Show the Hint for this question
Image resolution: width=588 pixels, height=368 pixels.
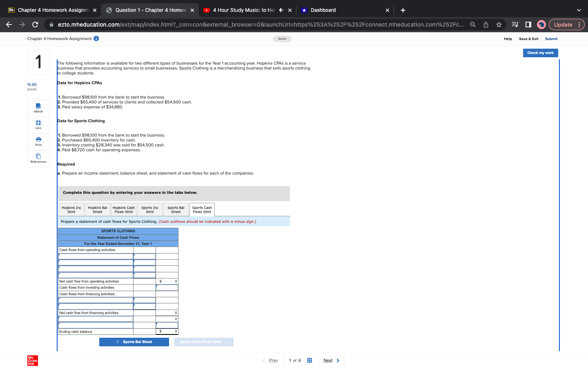[38, 125]
